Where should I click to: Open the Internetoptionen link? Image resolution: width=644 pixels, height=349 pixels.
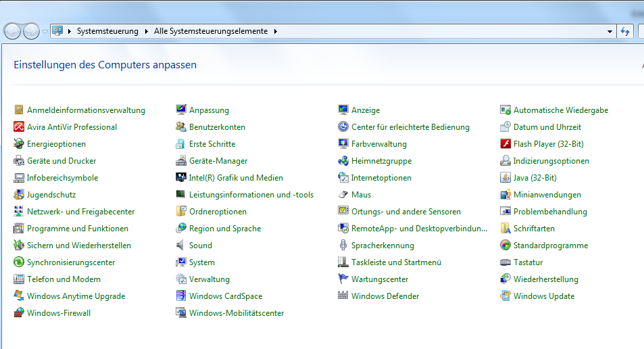[x=381, y=178]
